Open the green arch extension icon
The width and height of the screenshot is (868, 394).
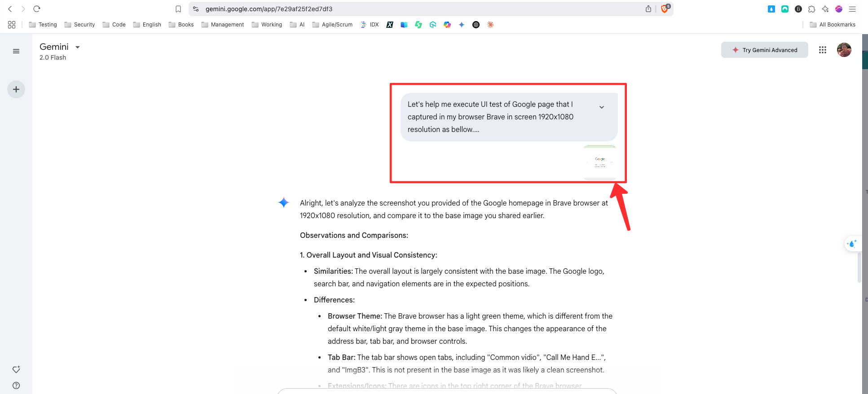click(785, 9)
